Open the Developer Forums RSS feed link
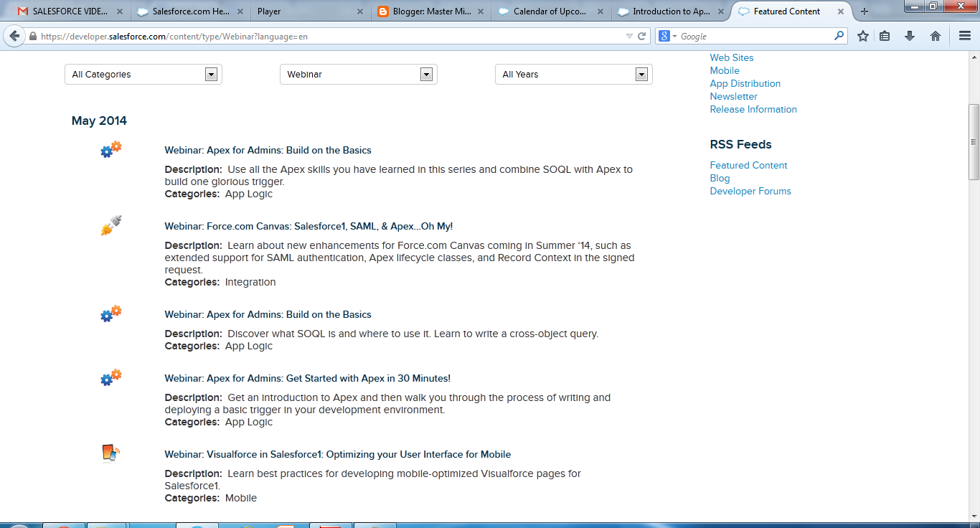Viewport: 980px width, 528px height. tap(750, 191)
